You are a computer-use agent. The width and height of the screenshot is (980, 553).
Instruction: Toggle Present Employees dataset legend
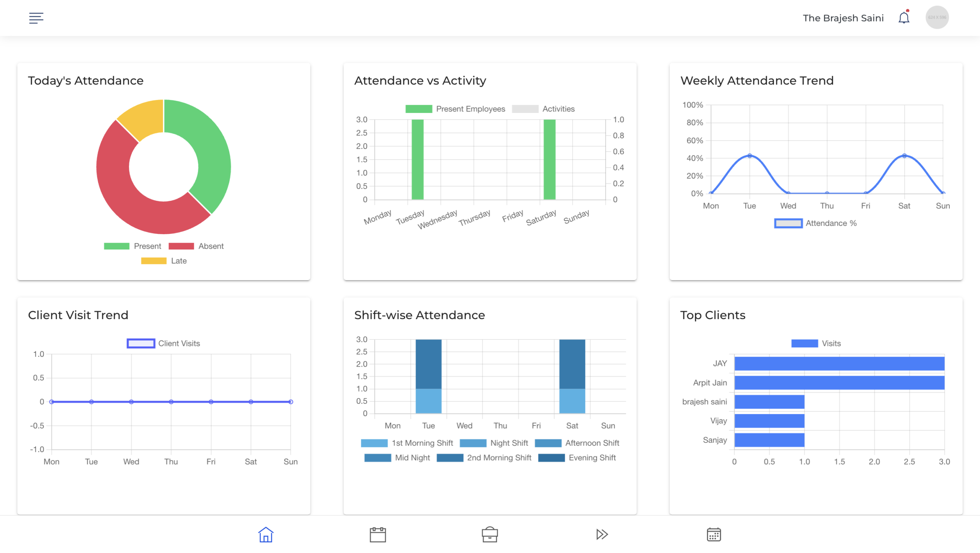(x=456, y=109)
